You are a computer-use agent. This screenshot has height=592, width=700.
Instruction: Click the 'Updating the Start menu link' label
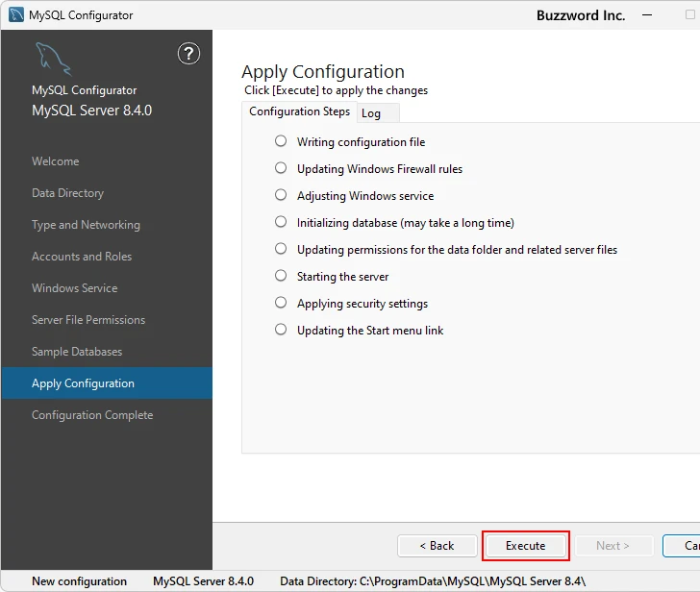click(370, 331)
